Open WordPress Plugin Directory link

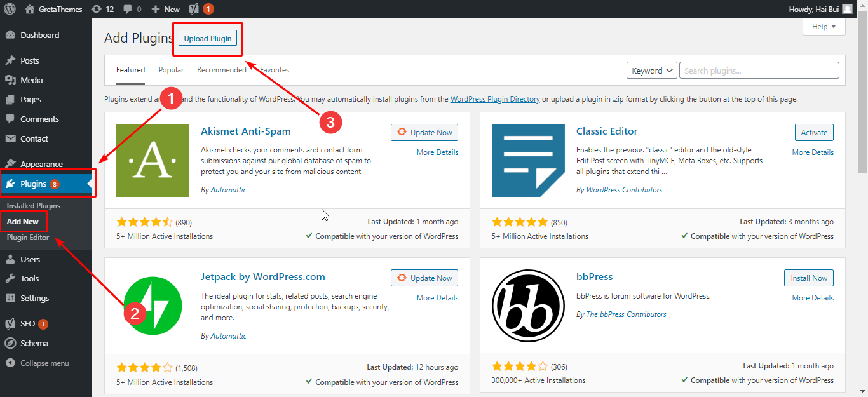click(x=495, y=99)
